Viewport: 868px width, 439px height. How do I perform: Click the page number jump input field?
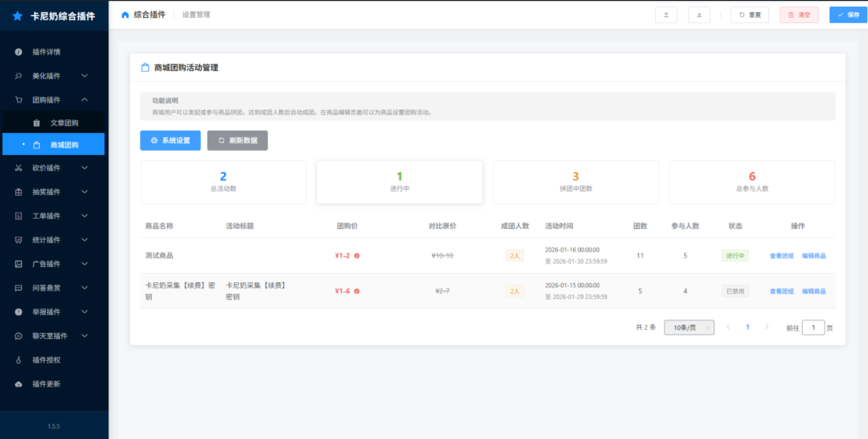(813, 328)
